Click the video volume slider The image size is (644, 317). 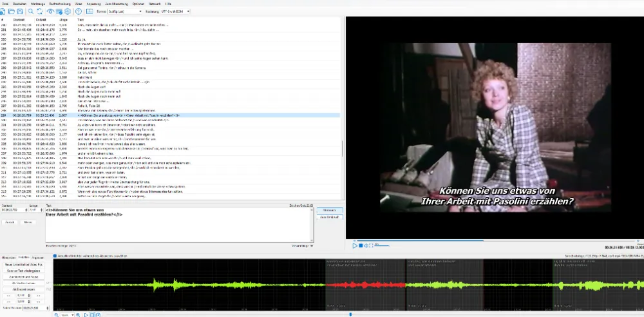click(x=382, y=245)
